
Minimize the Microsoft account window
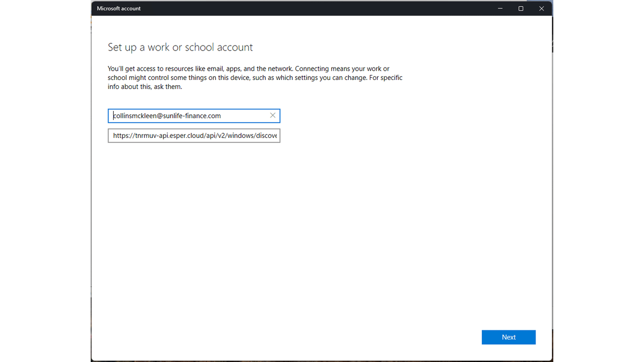pyautogui.click(x=500, y=9)
